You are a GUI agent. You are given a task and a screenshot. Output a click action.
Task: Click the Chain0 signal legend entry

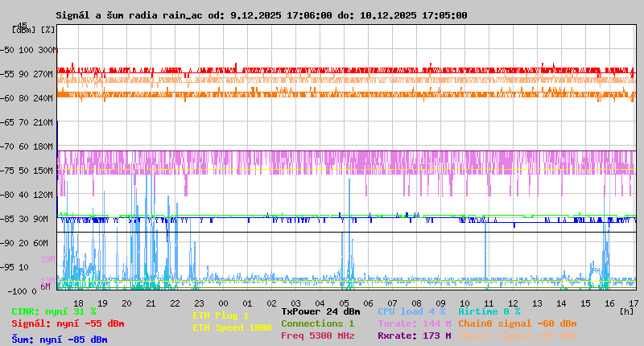[x=517, y=323]
